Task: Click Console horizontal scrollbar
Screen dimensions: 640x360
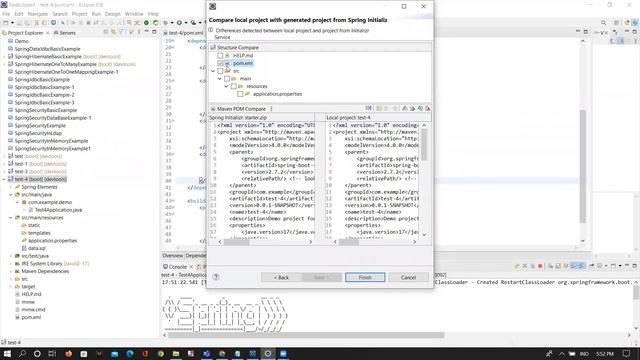Action: click(x=306, y=336)
